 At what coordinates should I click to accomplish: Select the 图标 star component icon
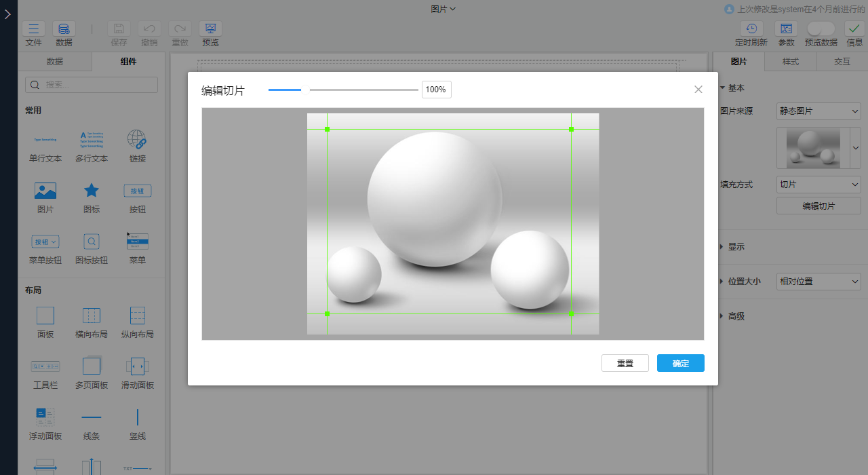point(92,191)
